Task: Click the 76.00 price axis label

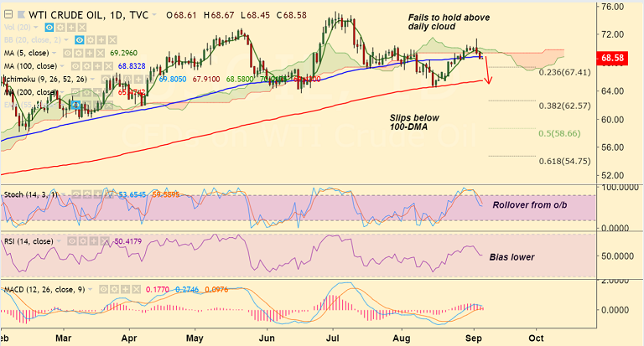Action: [612, 7]
